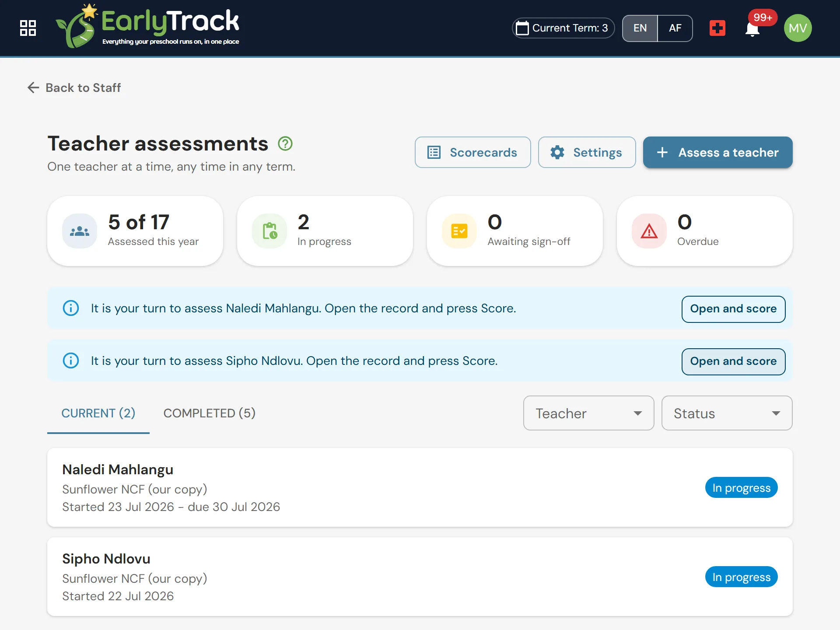Screen dimensions: 840x630
Task: Open Scorecards
Action: click(x=473, y=152)
